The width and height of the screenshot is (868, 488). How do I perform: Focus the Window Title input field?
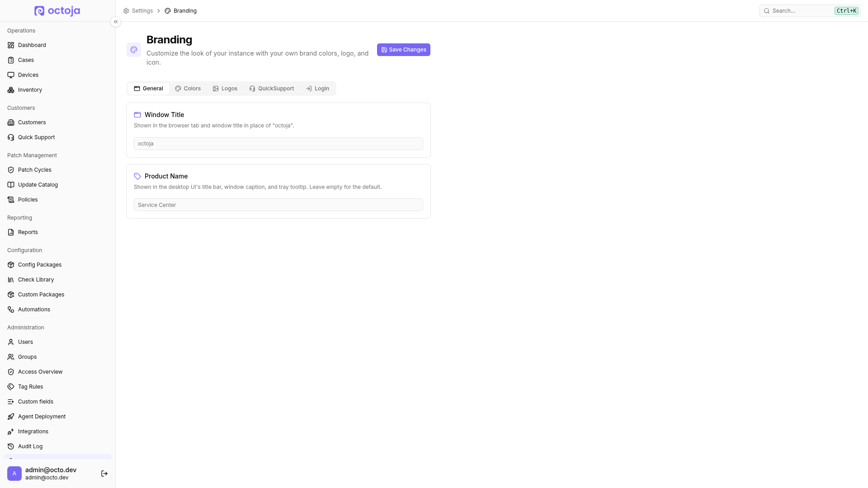(278, 144)
